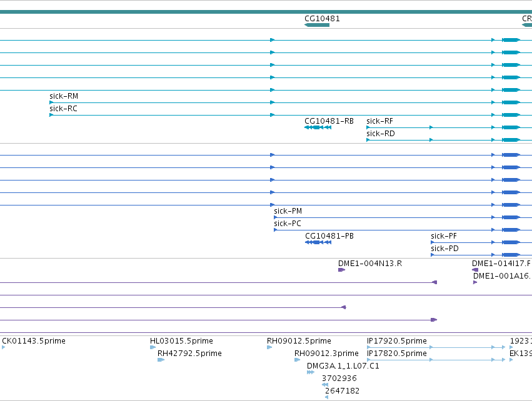Select the IP17820.5prime EST label
The height and width of the screenshot is (401, 532).
[397, 354]
